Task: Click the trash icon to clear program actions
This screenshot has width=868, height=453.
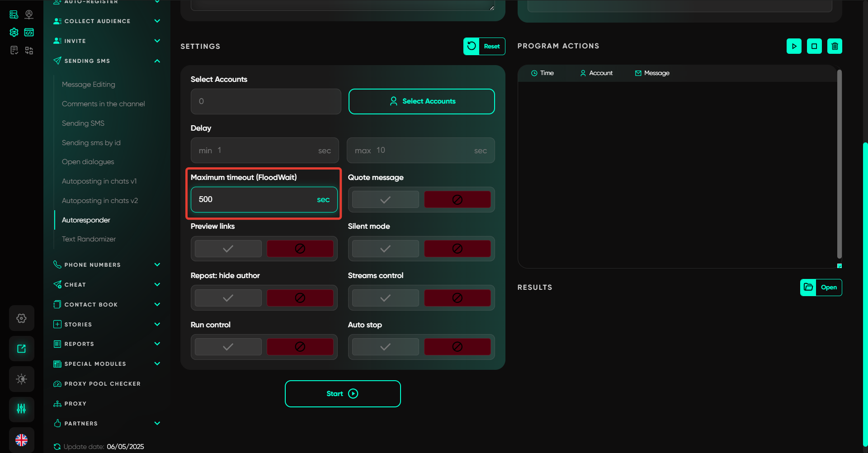Action: click(x=835, y=46)
